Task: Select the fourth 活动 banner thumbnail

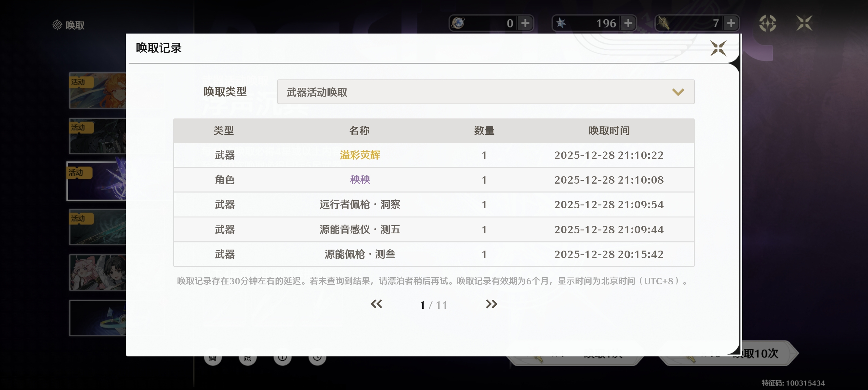Action: (x=98, y=227)
